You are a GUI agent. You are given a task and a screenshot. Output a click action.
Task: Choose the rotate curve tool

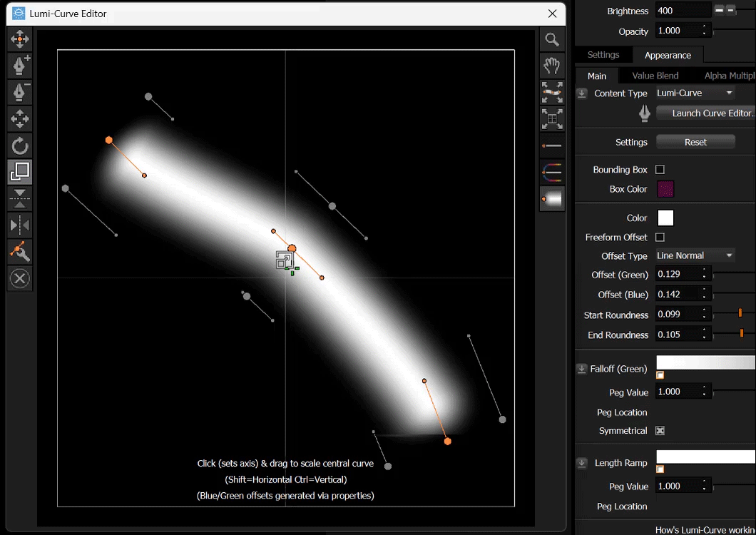click(x=20, y=146)
